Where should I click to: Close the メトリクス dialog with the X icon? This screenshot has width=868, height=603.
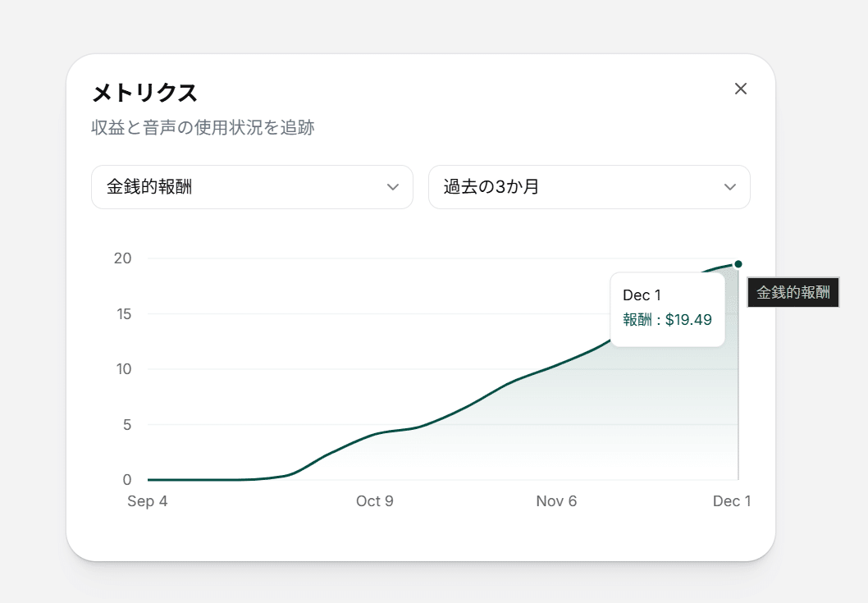pos(740,89)
